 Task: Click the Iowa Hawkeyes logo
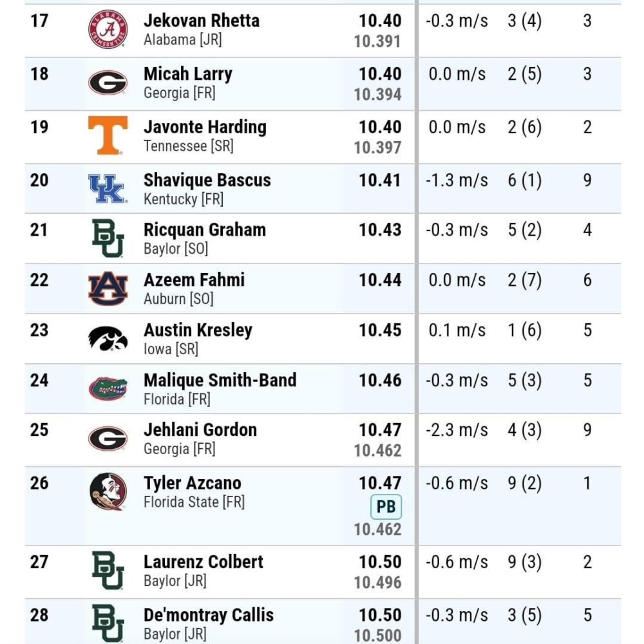pyautogui.click(x=108, y=339)
